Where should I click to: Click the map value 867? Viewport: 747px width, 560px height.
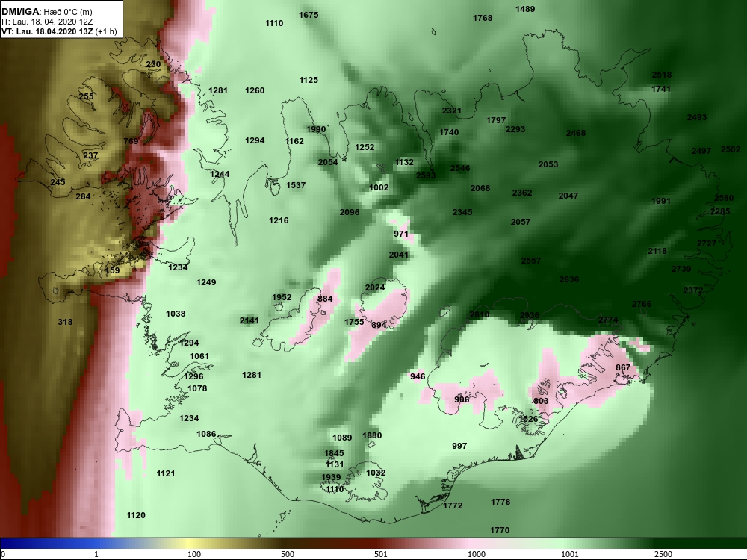click(x=623, y=367)
